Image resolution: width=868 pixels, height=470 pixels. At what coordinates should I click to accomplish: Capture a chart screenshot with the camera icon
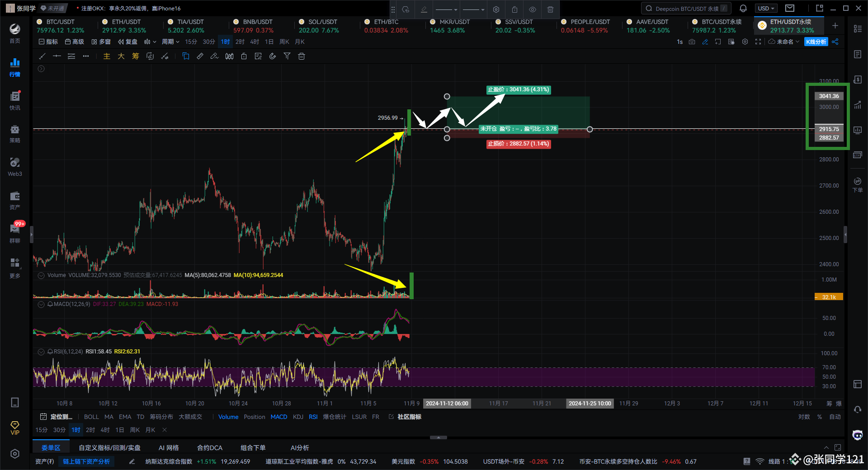coord(692,42)
